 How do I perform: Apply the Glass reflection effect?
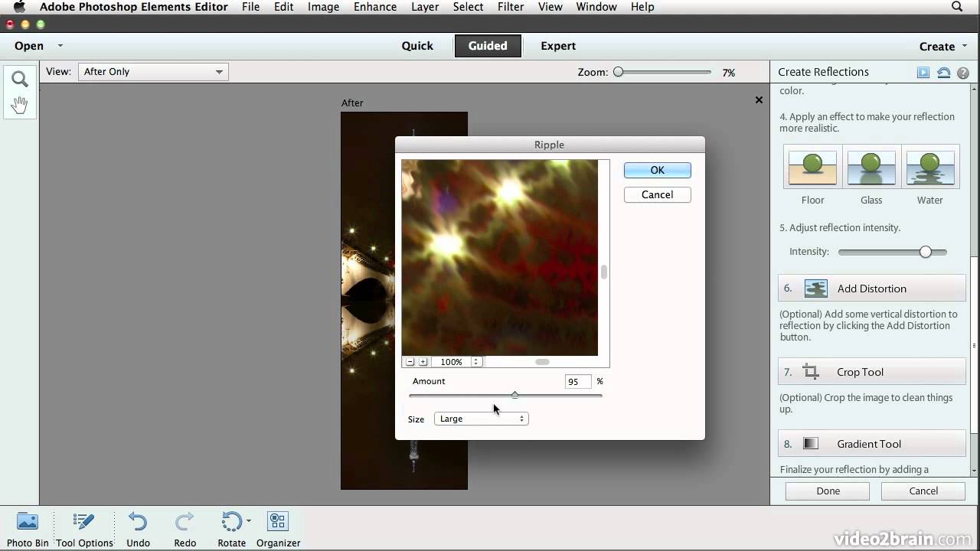[x=871, y=167]
